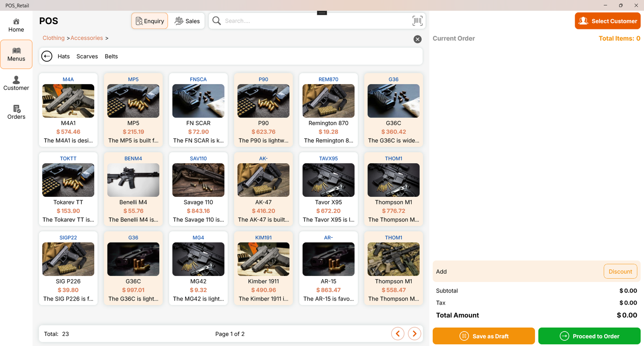Image resolution: width=644 pixels, height=346 pixels.
Task: Select the Belts subcategory
Action: click(x=111, y=56)
